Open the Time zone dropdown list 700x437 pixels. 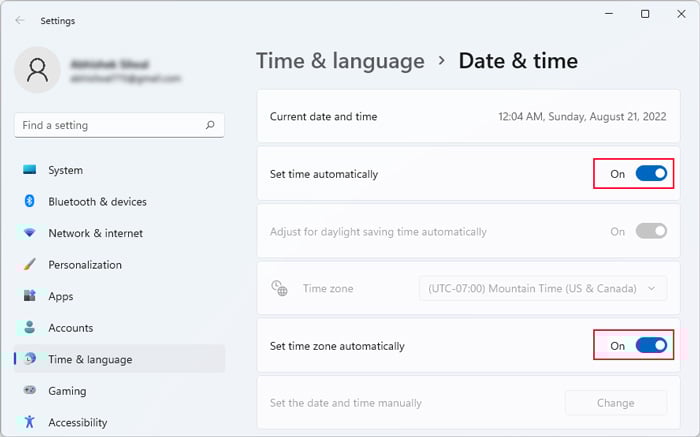click(x=543, y=288)
